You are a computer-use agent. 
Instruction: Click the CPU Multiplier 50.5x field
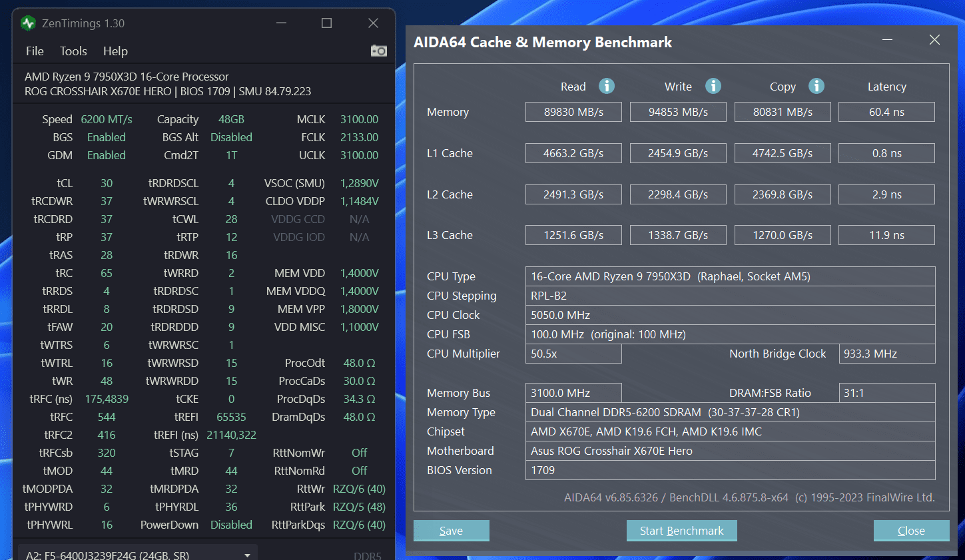pos(573,354)
